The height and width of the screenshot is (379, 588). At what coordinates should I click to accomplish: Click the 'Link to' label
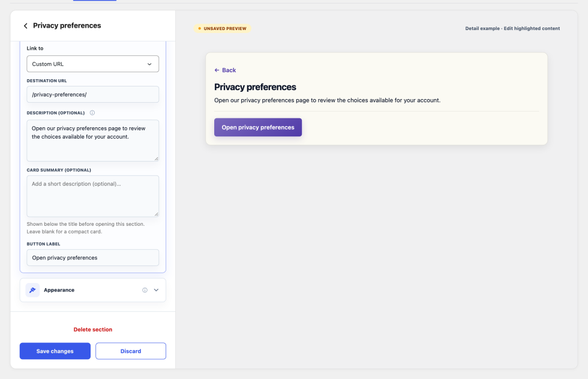click(x=35, y=49)
